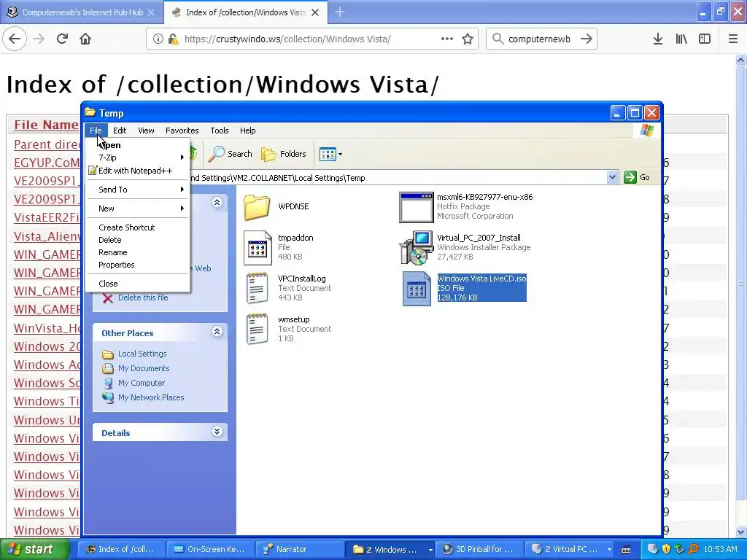Screen dimensions: 747x560
Task: Toggle the Firefox sidebar icon
Action: pos(705,39)
